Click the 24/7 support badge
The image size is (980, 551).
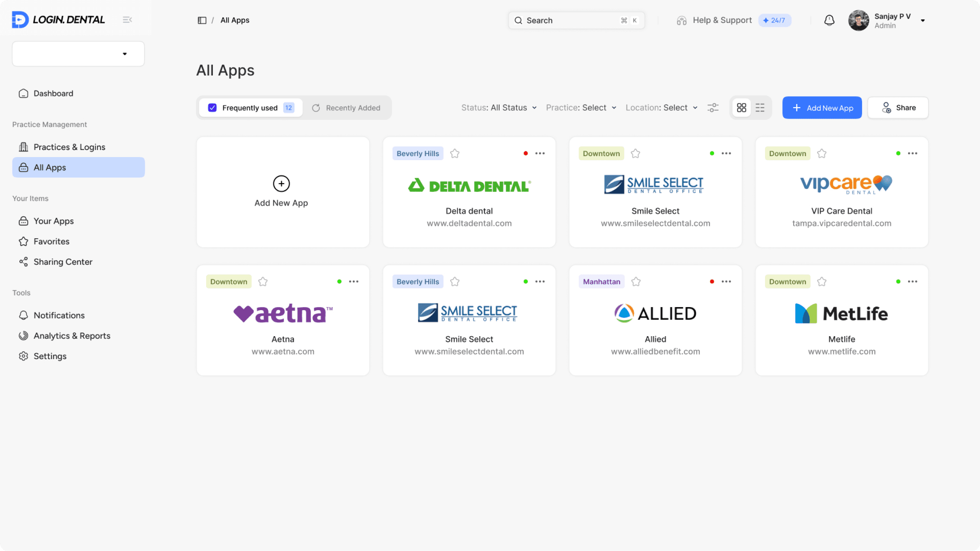point(775,20)
